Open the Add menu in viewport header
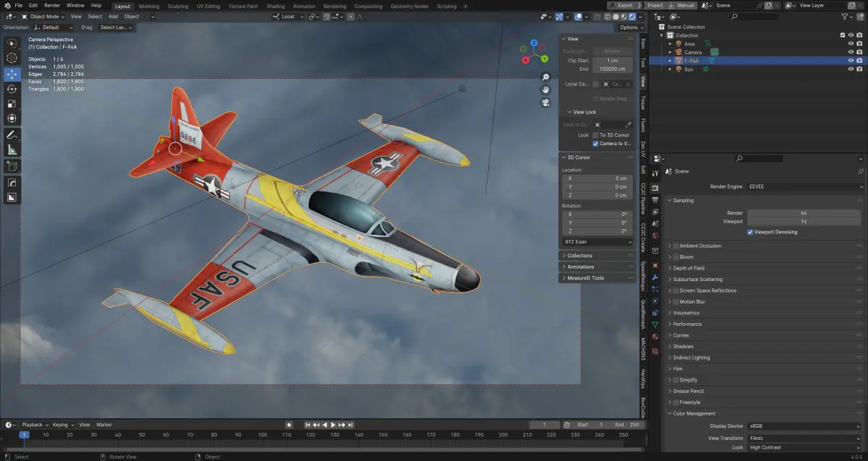The width and height of the screenshot is (868, 461). tap(113, 16)
